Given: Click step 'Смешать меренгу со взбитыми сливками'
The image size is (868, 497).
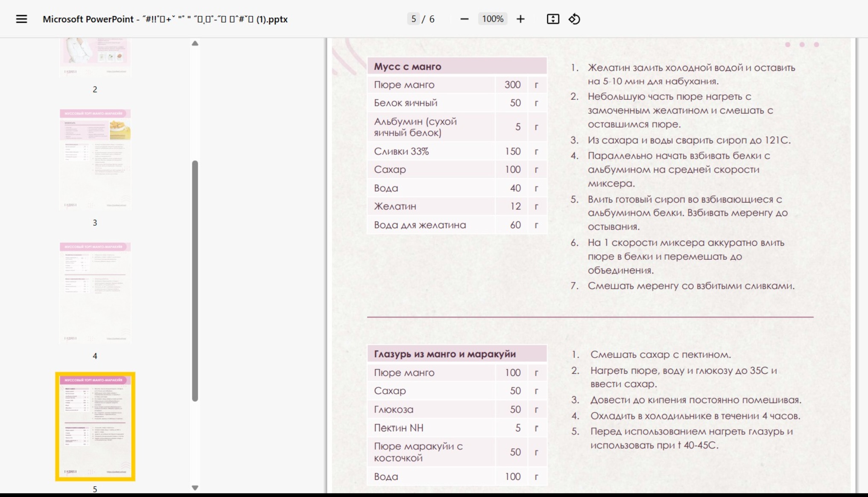Looking at the screenshot, I should tap(691, 286).
